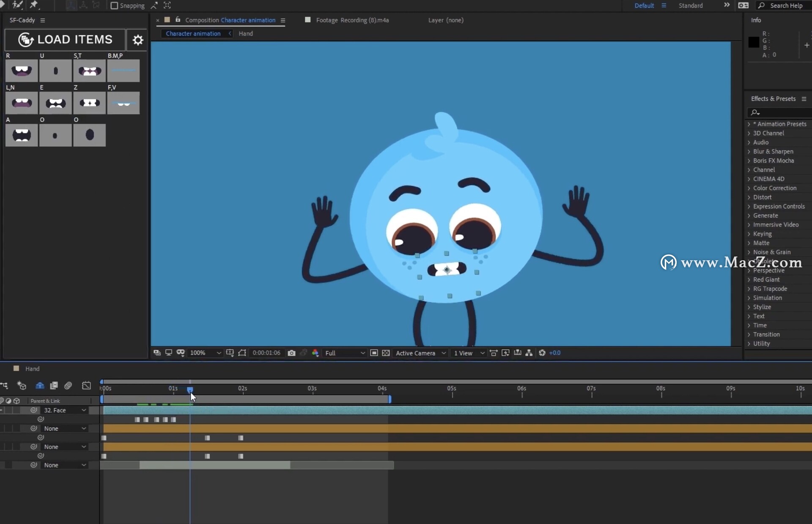Open show channel color icon
The width and height of the screenshot is (812, 524).
click(315, 353)
